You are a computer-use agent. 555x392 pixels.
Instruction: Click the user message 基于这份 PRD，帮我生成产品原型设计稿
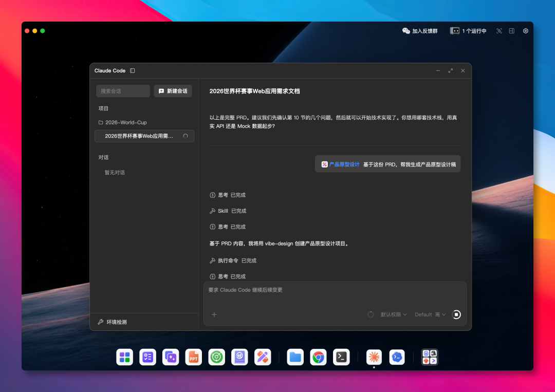(410, 164)
